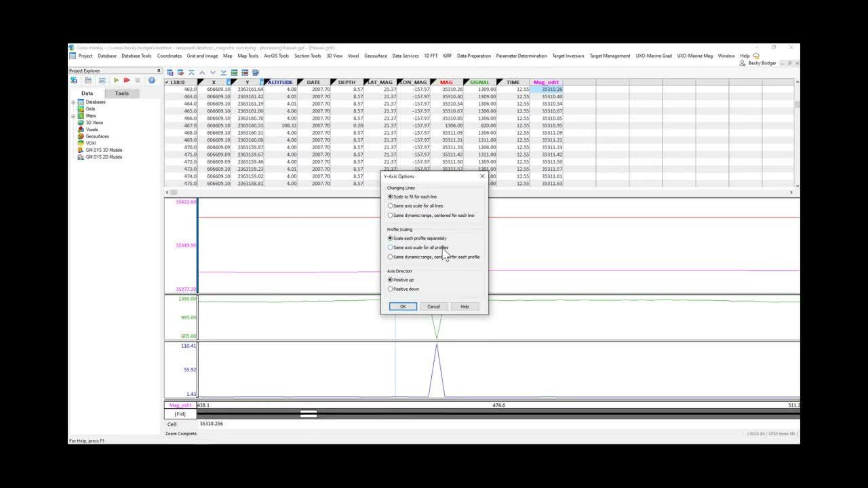
Task: Click the Databases folder icon in tree
Action: [81, 102]
